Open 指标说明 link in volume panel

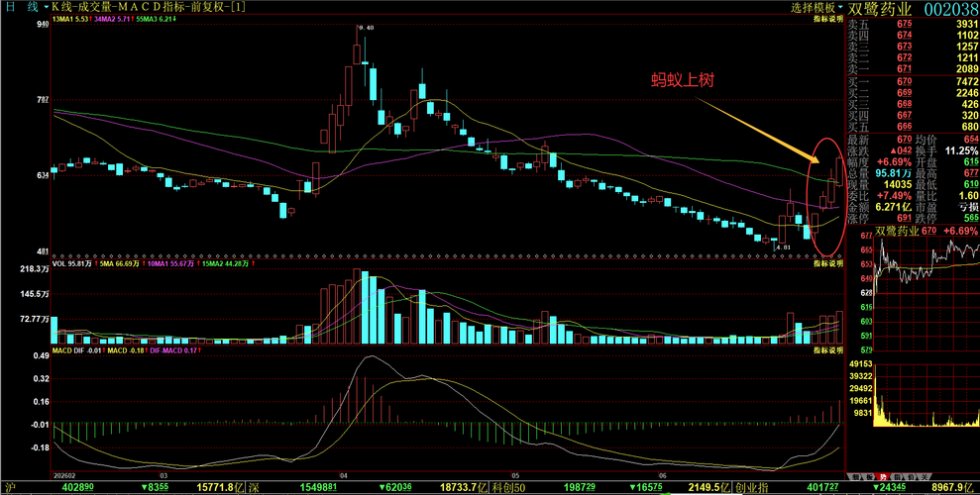(x=828, y=264)
